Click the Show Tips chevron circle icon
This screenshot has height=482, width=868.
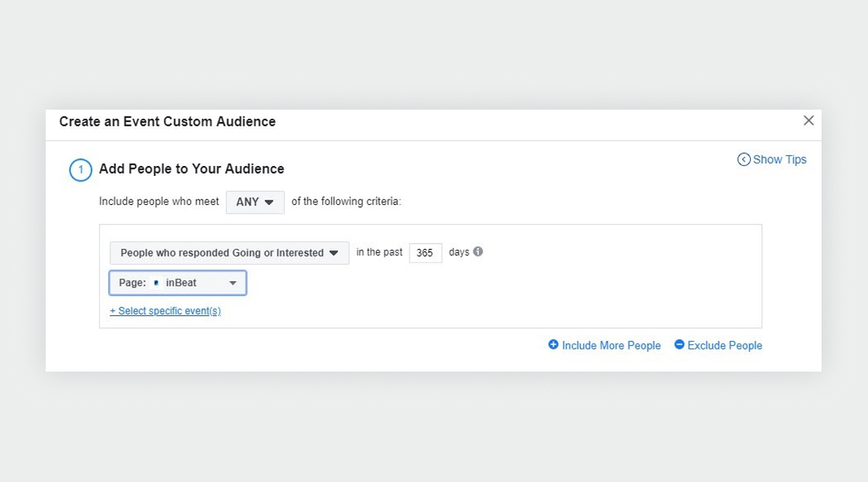pyautogui.click(x=743, y=159)
